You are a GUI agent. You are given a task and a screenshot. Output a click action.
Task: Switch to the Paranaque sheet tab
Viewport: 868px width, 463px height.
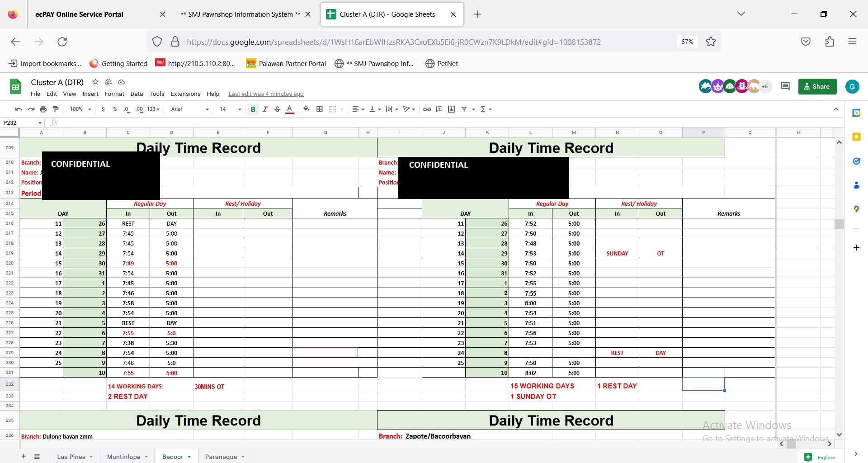(x=221, y=457)
